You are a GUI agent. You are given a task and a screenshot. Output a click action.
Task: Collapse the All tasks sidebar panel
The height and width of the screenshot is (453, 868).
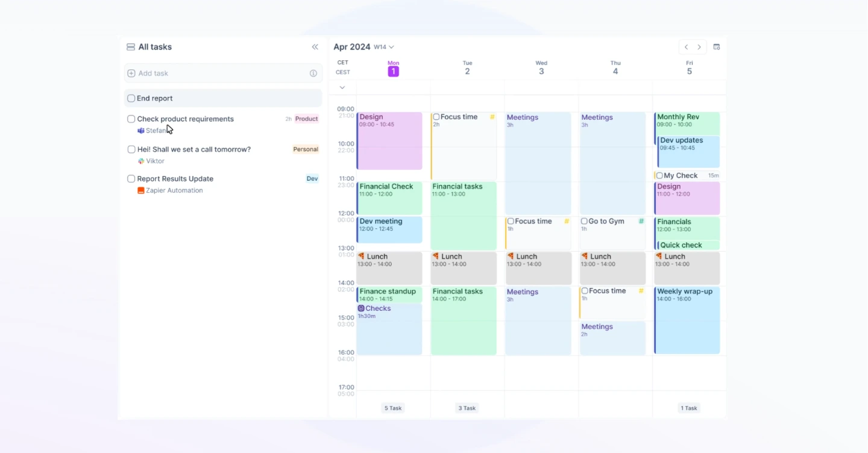pyautogui.click(x=315, y=47)
